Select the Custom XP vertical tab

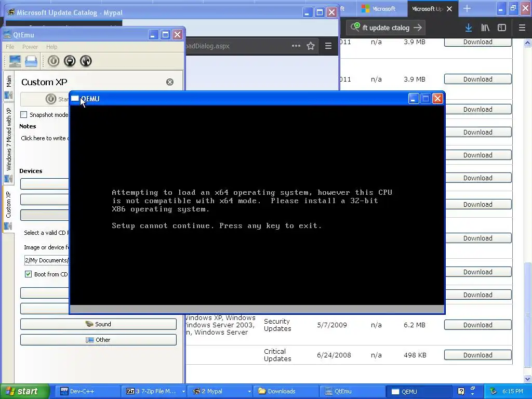(9, 210)
